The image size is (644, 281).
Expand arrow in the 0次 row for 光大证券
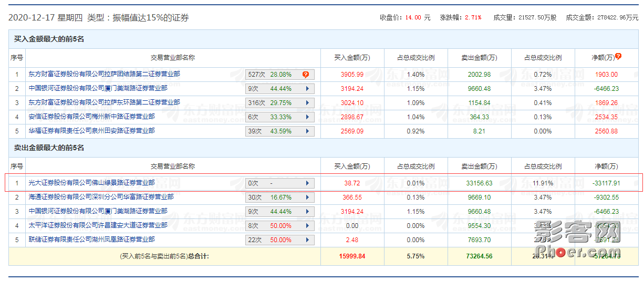307,183
